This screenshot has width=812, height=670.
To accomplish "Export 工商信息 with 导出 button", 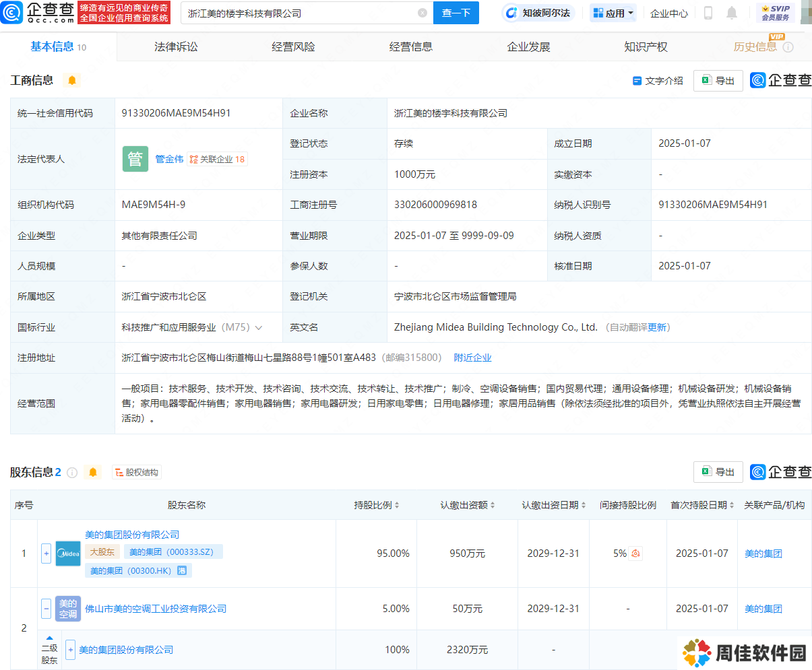I will [x=718, y=81].
